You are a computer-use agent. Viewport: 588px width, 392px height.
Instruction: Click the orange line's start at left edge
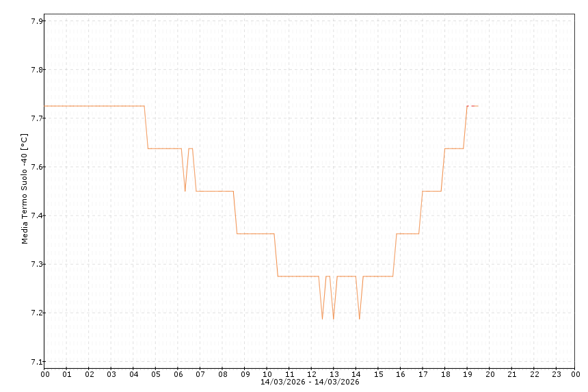point(45,106)
